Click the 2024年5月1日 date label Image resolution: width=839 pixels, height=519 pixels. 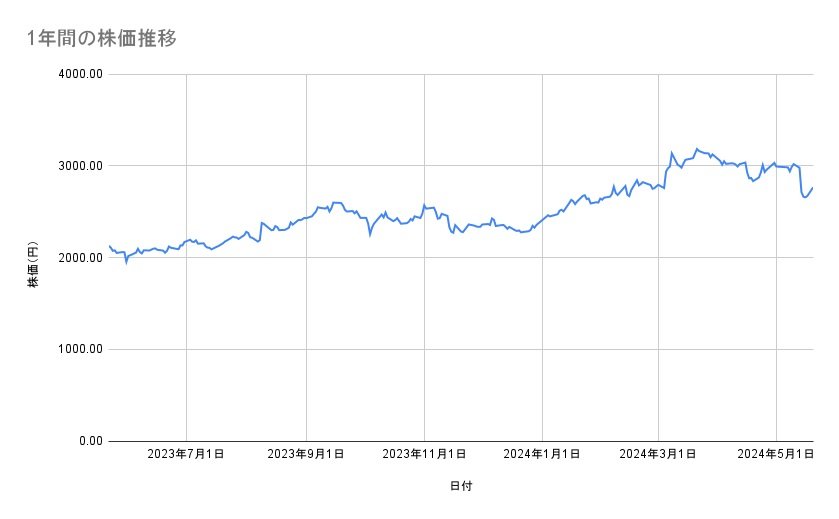click(776, 455)
